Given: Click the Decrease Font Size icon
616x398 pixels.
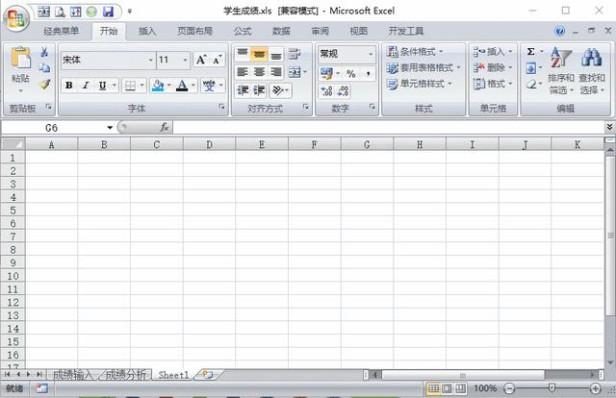Looking at the screenshot, I should 217,60.
